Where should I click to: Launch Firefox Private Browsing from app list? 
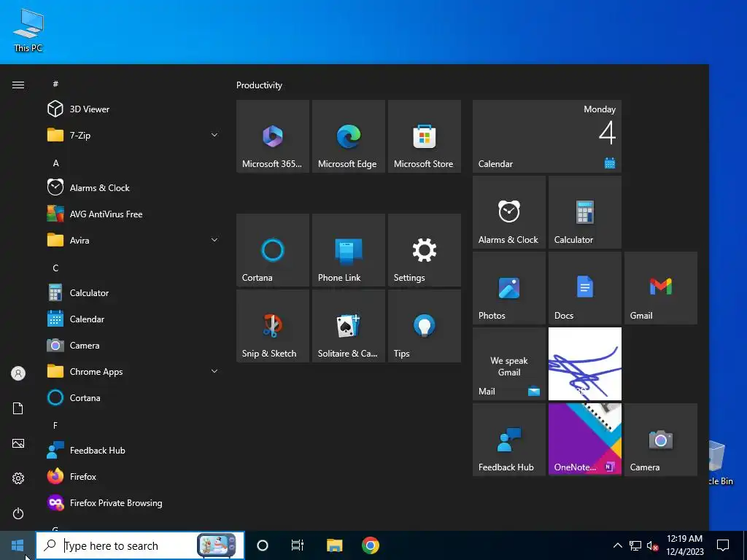[133, 503]
